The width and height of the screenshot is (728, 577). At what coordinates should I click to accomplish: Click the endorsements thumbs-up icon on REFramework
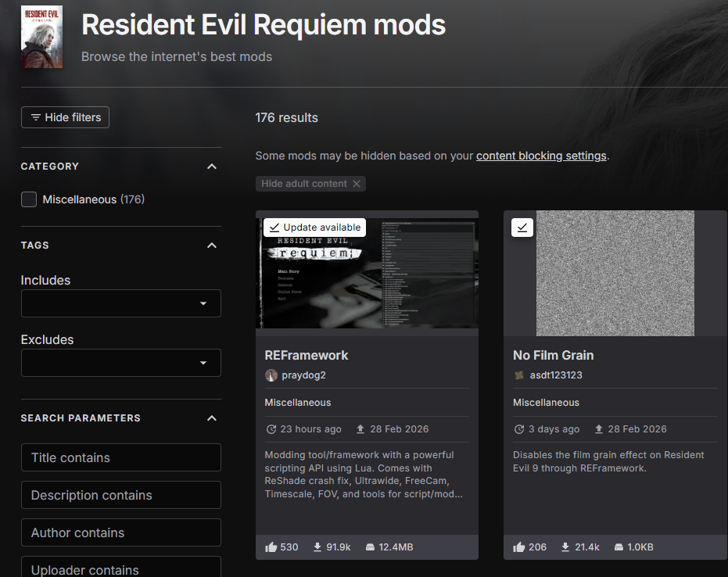[x=271, y=547]
